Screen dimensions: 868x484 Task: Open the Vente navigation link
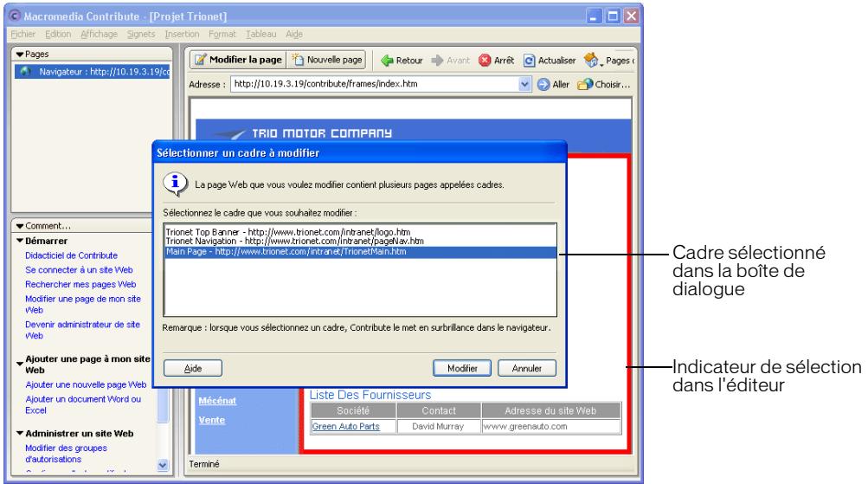(212, 420)
